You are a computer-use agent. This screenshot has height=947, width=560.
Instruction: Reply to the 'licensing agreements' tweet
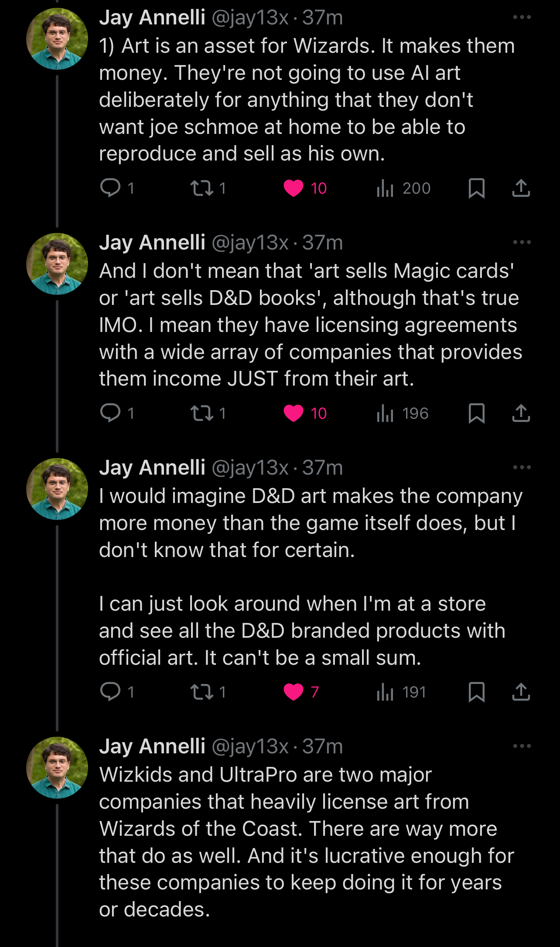110,413
